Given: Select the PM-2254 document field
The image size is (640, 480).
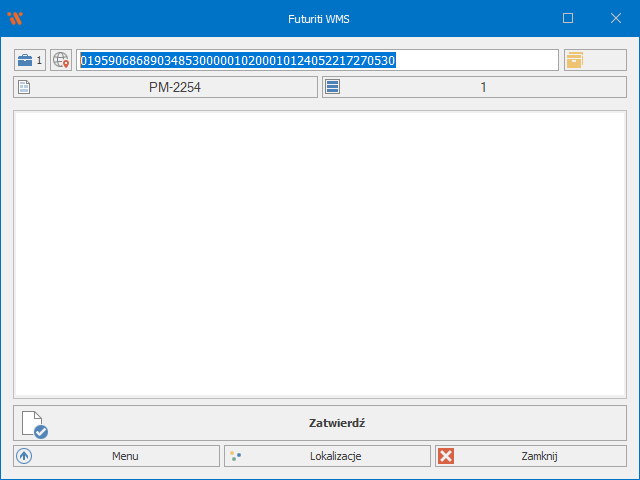Looking at the screenshot, I should pyautogui.click(x=175, y=88).
